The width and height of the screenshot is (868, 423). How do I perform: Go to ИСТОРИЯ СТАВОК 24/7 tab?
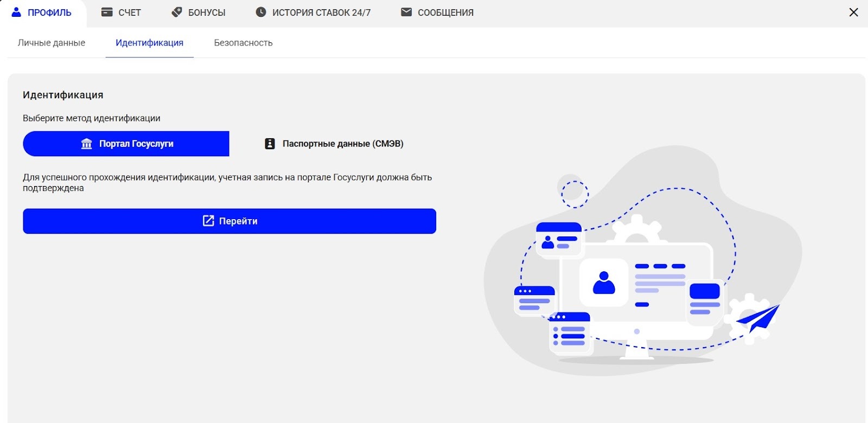click(x=322, y=12)
